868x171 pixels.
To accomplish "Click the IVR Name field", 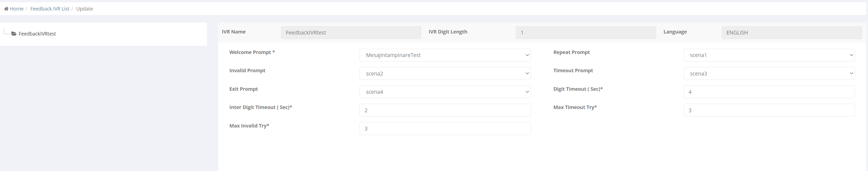I will point(351,32).
